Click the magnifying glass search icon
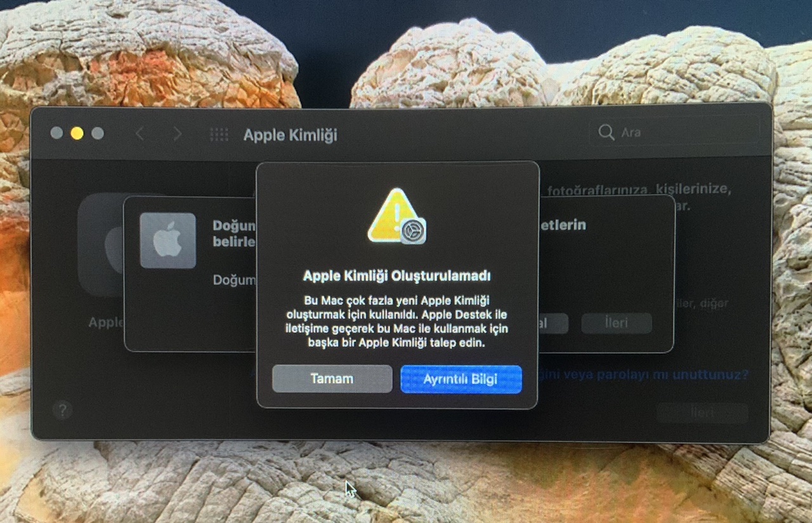The image size is (812, 523). (606, 132)
